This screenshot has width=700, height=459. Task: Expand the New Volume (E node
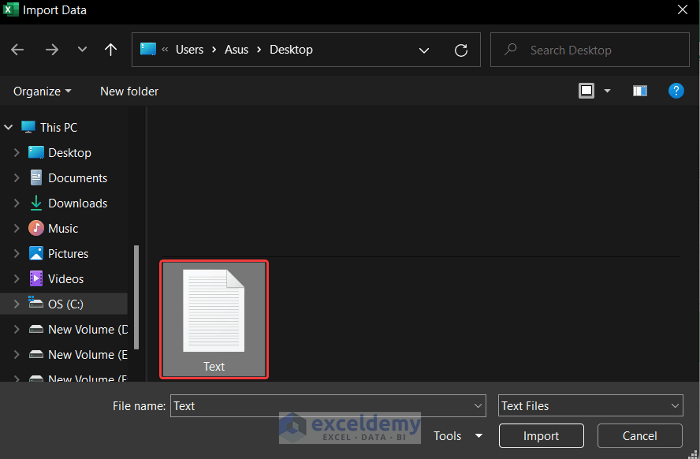17,355
